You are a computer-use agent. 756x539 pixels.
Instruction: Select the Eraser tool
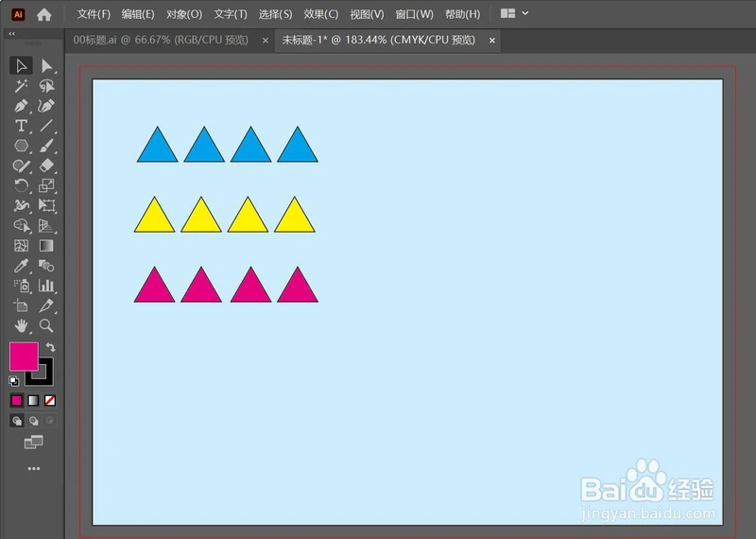pyautogui.click(x=46, y=165)
